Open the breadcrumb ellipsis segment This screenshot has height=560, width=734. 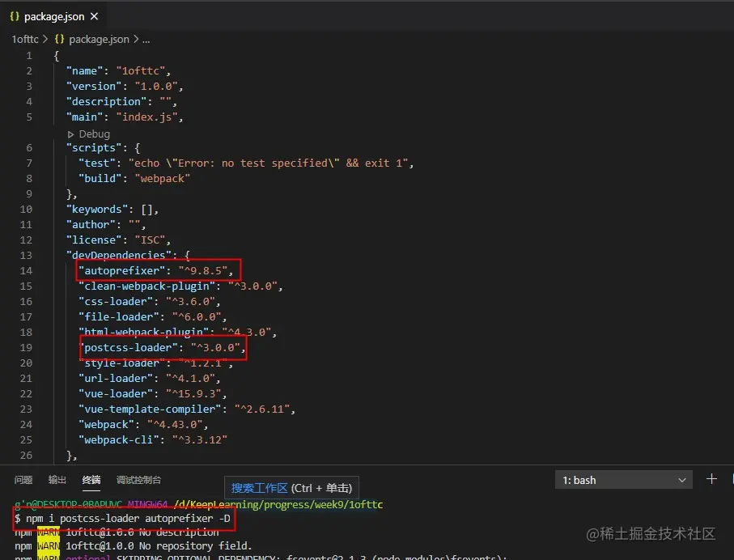click(x=146, y=40)
